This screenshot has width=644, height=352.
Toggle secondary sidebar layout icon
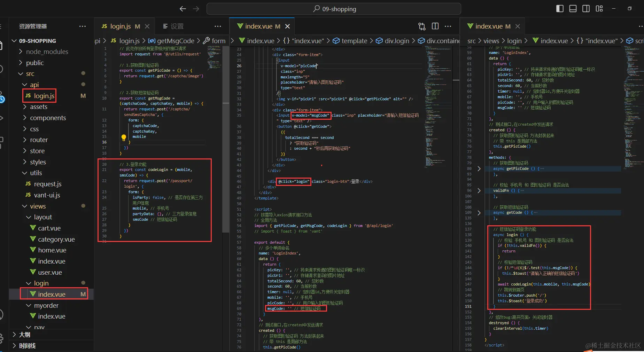[586, 9]
